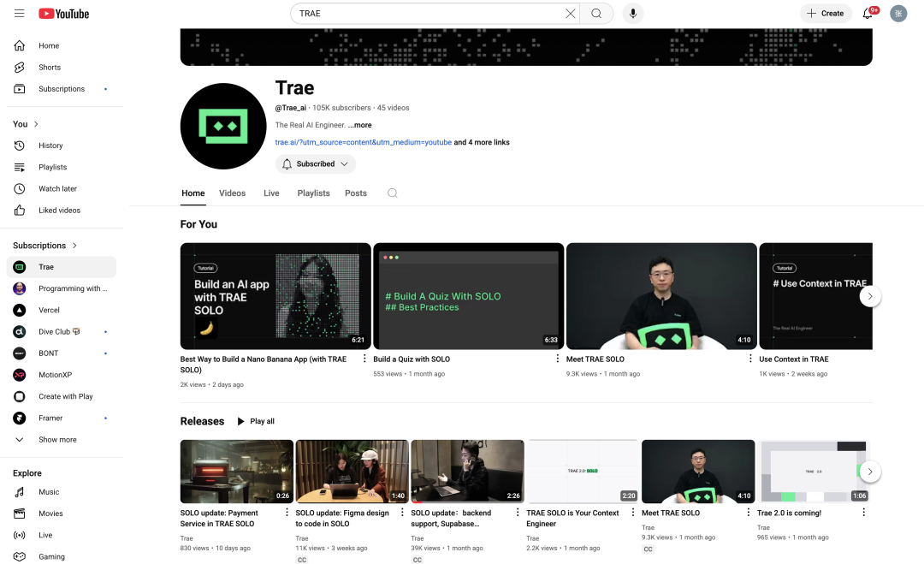Click the Create button
Viewport: 924px width, 564px height.
[x=826, y=13]
